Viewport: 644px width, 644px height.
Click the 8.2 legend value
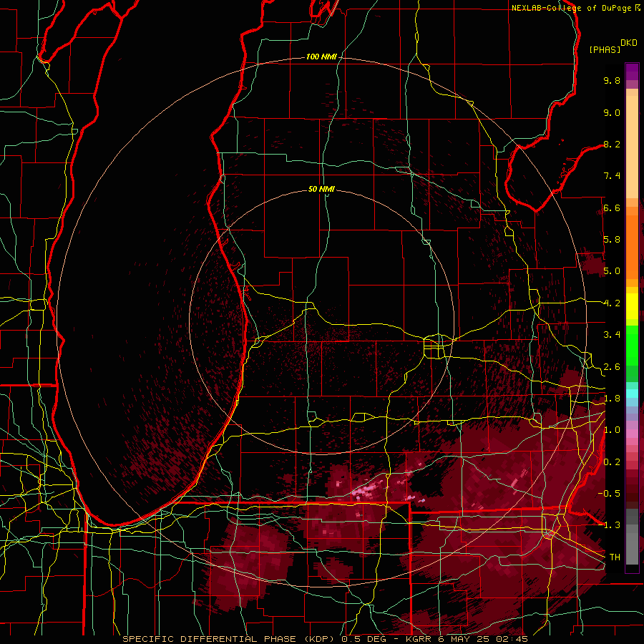[612, 144]
